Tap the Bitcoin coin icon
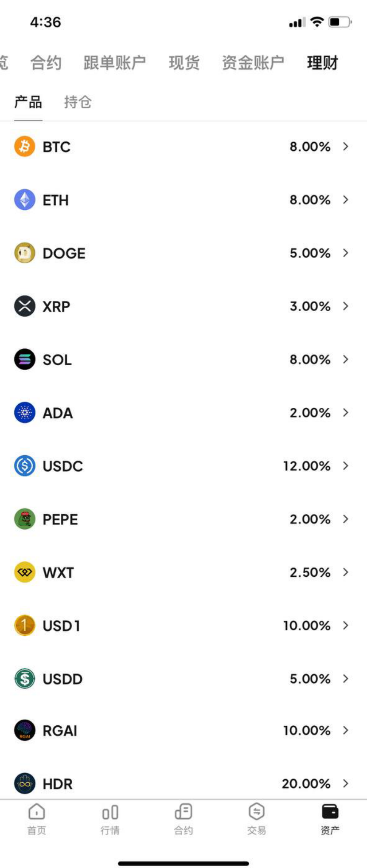The image size is (367, 868). click(x=25, y=147)
